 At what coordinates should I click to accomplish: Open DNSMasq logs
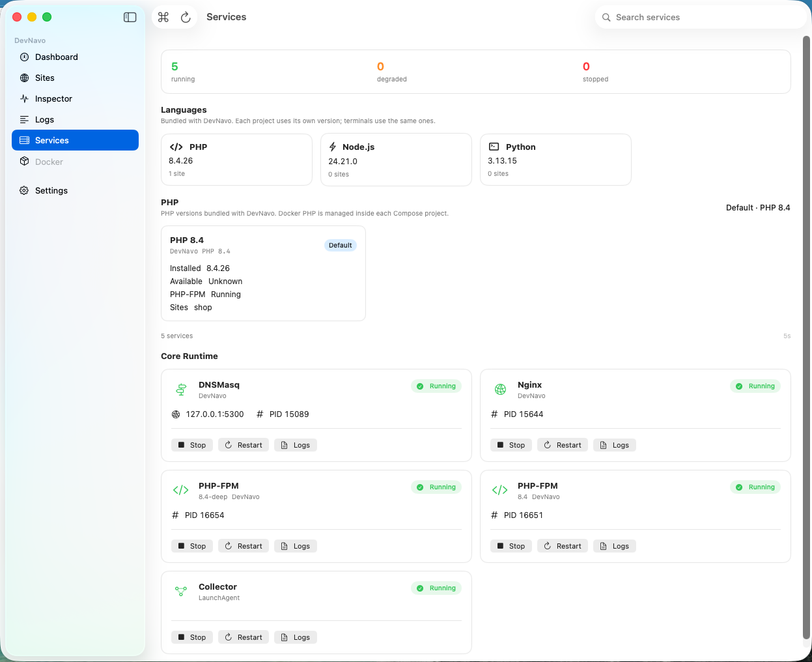[296, 445]
